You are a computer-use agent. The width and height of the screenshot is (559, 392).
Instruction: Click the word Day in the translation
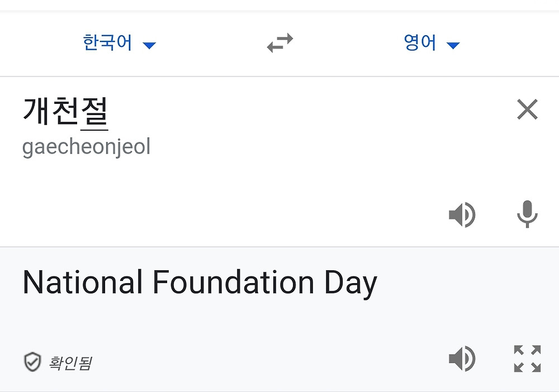(x=350, y=283)
